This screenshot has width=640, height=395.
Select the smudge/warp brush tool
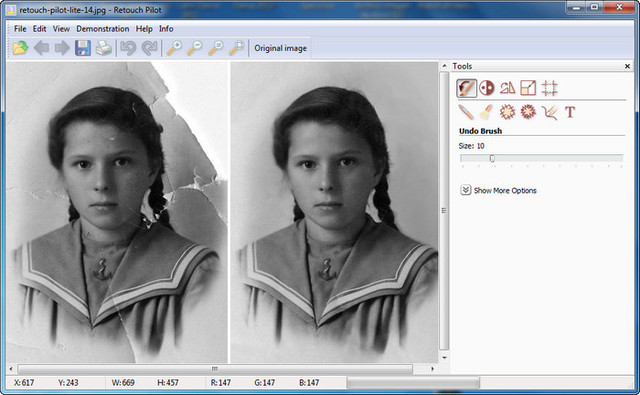coord(549,112)
